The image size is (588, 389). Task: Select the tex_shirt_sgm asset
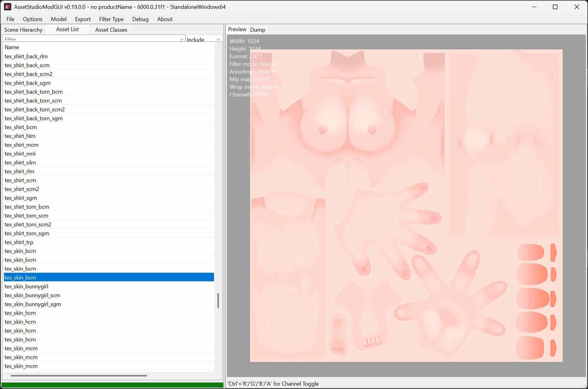click(x=109, y=198)
